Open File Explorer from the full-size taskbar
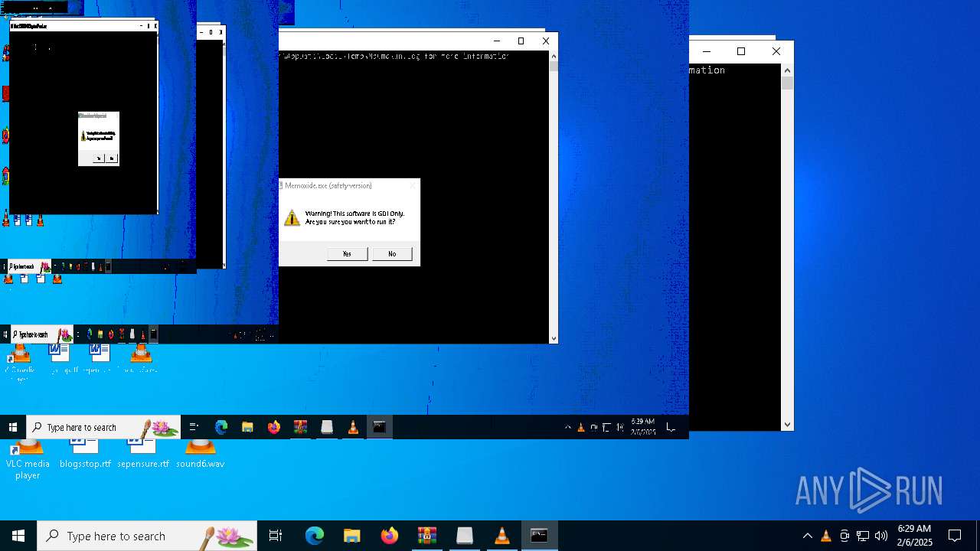 (x=352, y=536)
